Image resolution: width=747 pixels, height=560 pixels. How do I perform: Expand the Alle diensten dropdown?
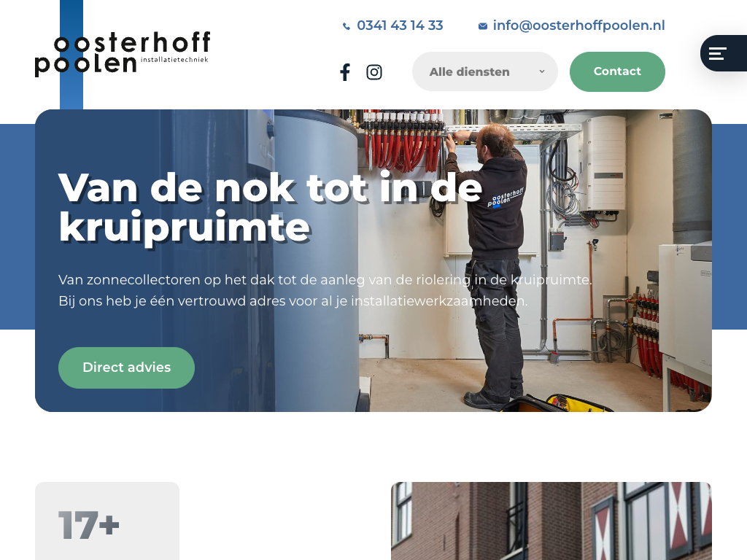(x=484, y=71)
